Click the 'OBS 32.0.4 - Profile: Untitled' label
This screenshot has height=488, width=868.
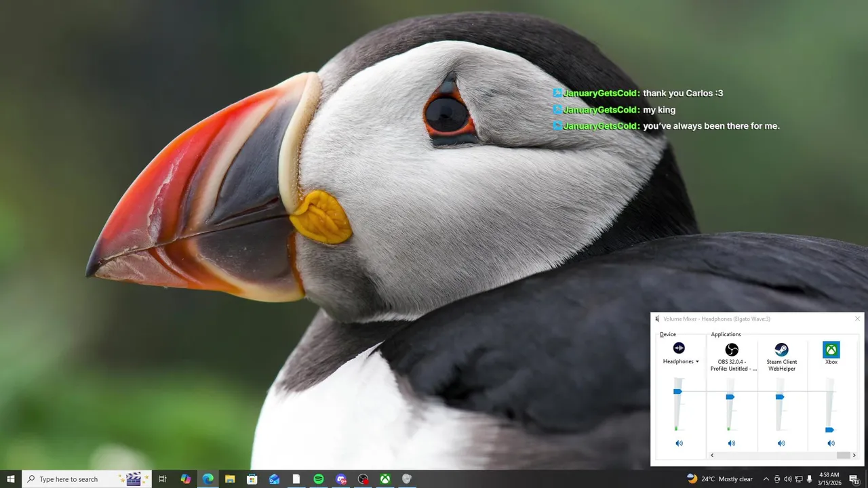point(732,365)
